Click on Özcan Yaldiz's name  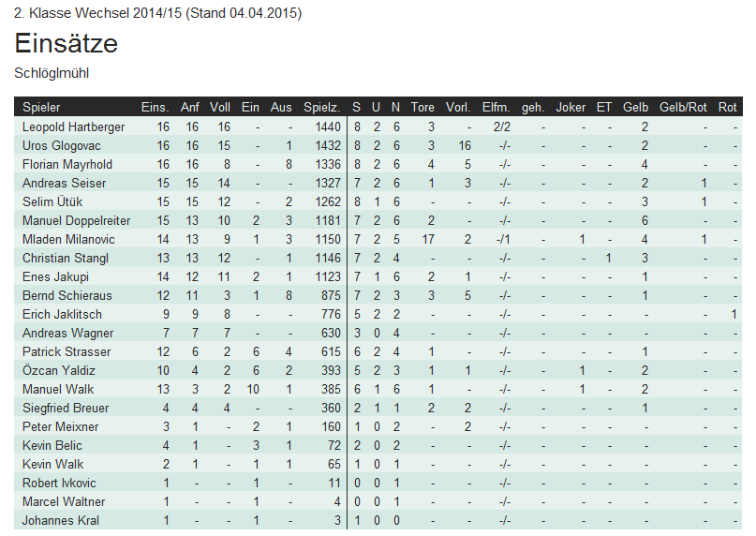(x=58, y=370)
